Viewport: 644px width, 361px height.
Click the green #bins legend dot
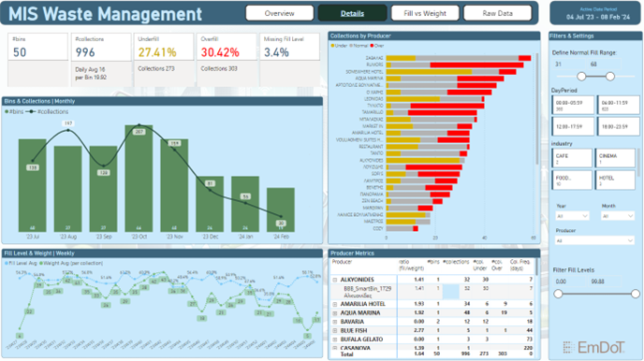[x=7, y=111]
